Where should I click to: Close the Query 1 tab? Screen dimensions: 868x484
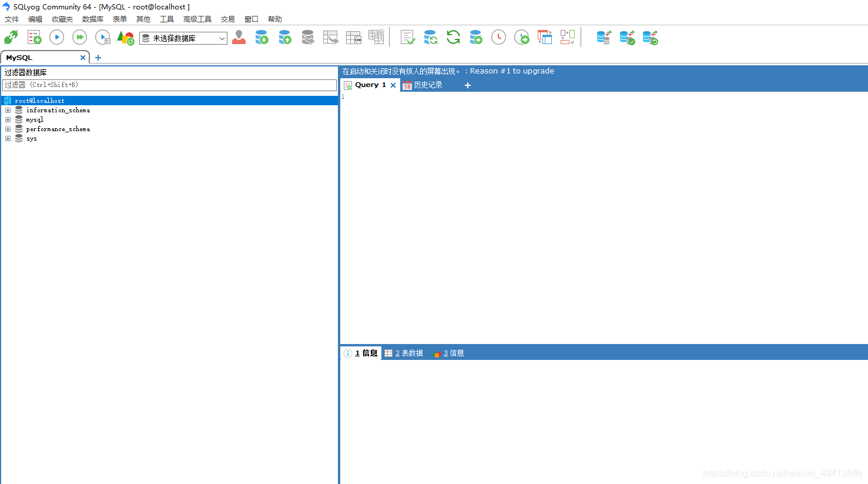[393, 85]
